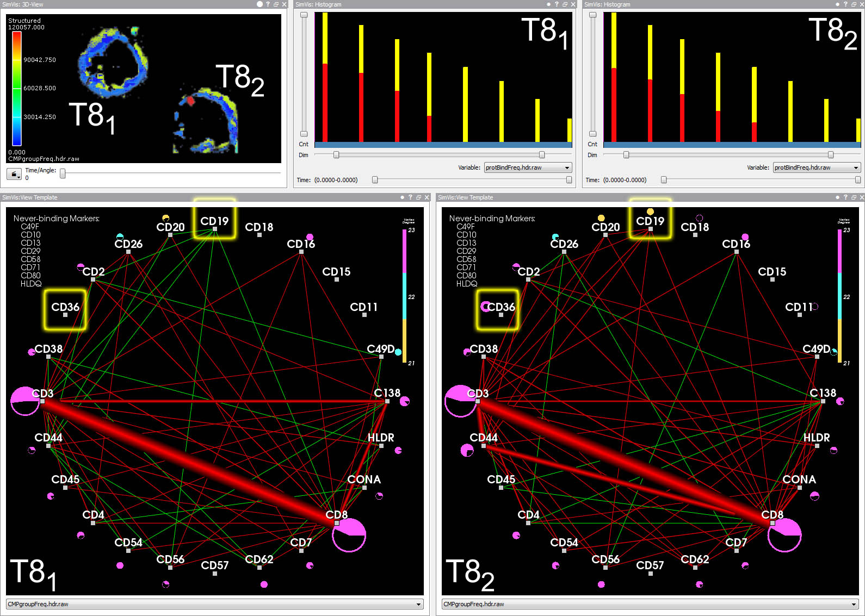Click the 'CD80' entry in the T8₁ never-binding markers list
865x616 pixels.
[30, 276]
